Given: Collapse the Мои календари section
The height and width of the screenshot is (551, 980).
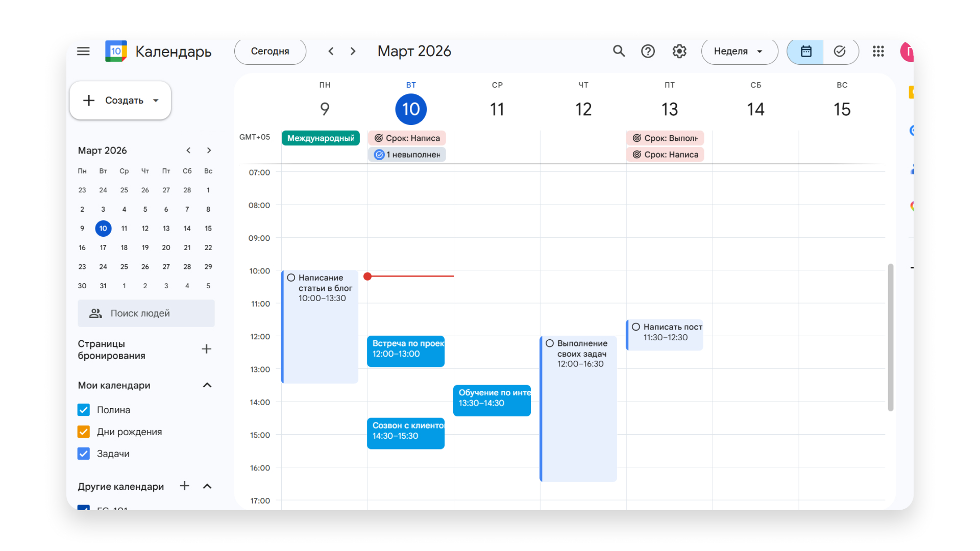Looking at the screenshot, I should pos(207,385).
